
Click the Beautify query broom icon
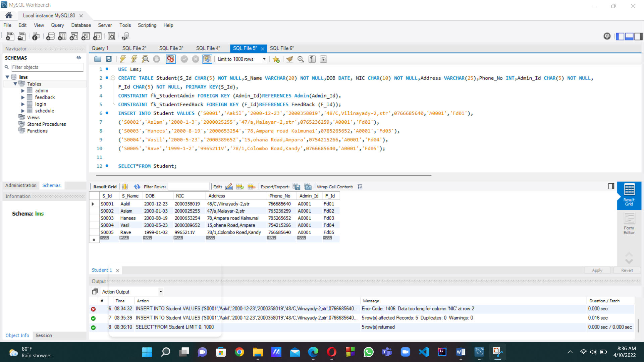coord(289,59)
